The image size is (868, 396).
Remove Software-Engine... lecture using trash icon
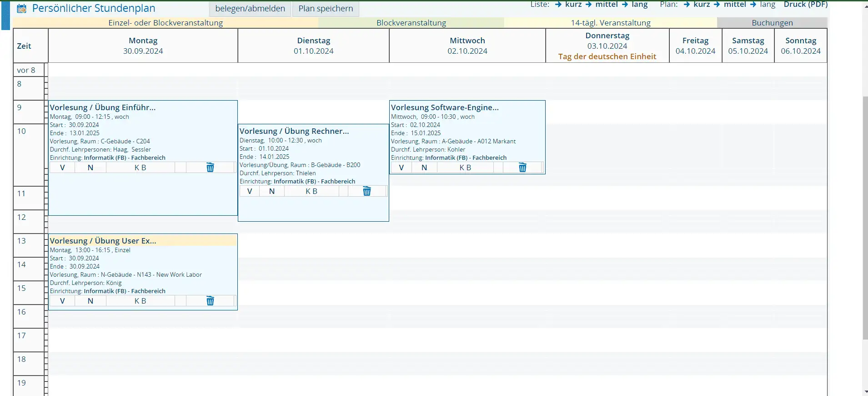click(x=522, y=168)
